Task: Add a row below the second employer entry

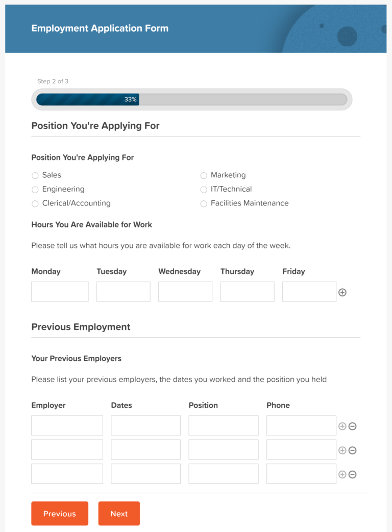Action: click(342, 450)
